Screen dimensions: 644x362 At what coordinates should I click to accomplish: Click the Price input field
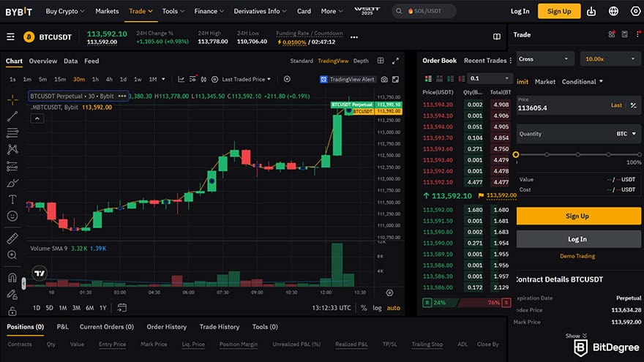(x=577, y=105)
